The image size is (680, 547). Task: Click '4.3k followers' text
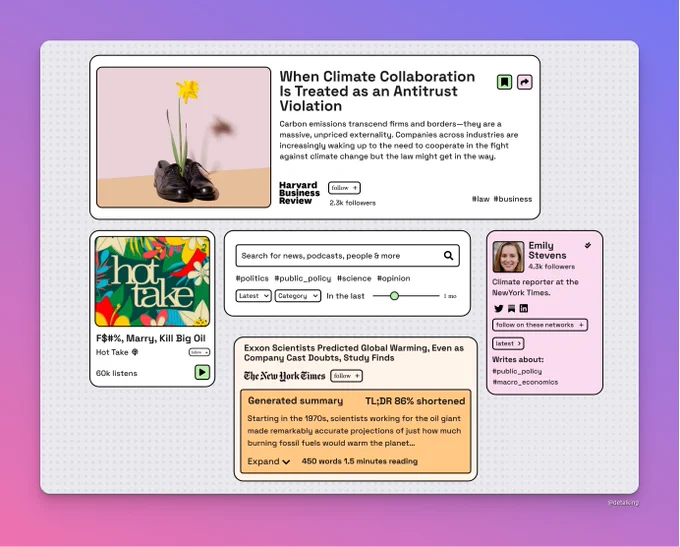(x=552, y=267)
